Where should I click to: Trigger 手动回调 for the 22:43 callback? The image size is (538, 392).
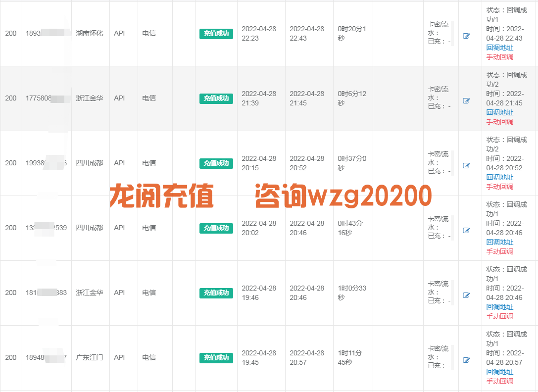coord(499,57)
